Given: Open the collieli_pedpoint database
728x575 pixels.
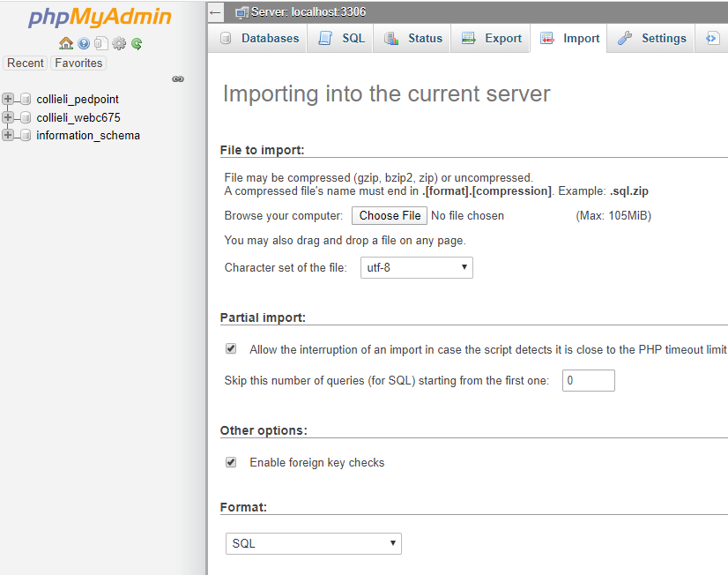Looking at the screenshot, I should (x=78, y=99).
